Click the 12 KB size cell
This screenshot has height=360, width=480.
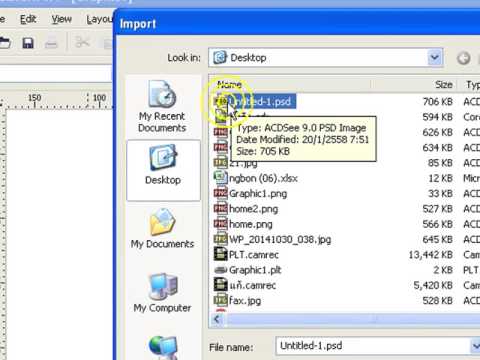441,178
